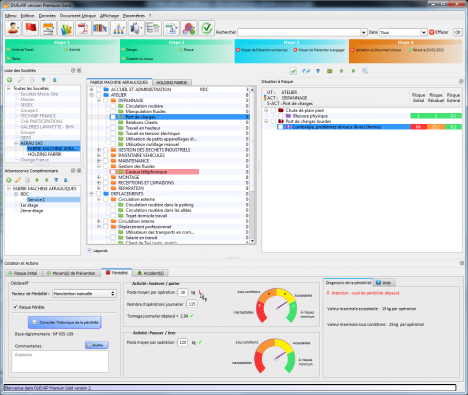Click the Effacer button

(438, 32)
